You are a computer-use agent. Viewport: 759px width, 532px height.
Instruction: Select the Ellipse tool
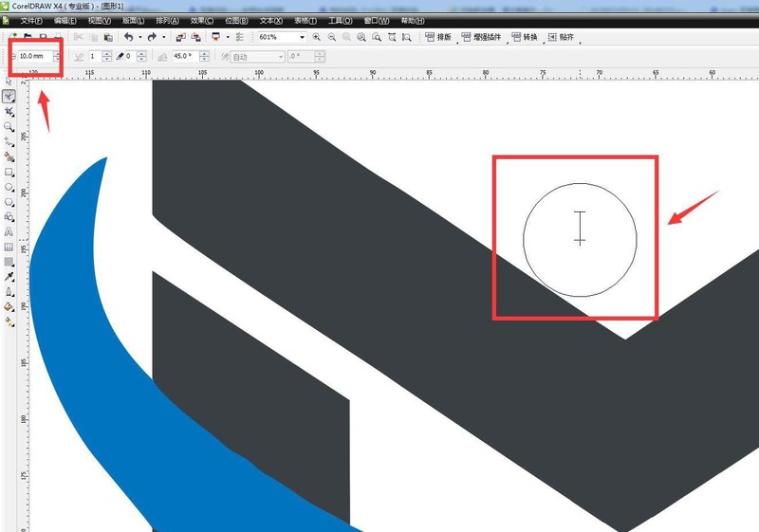tap(9, 188)
